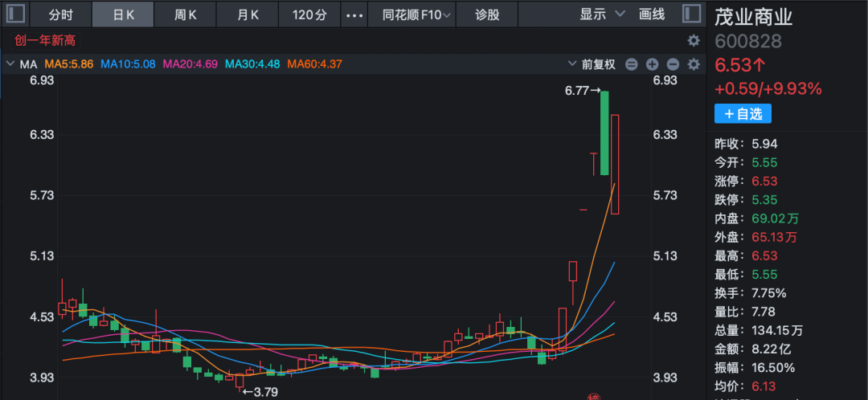Image resolution: width=868 pixels, height=400 pixels.
Task: Switch to 分时 intraday view
Action: click(x=60, y=14)
